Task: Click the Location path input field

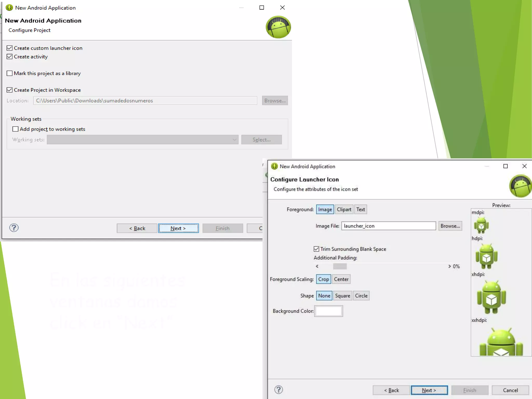Action: tap(145, 101)
